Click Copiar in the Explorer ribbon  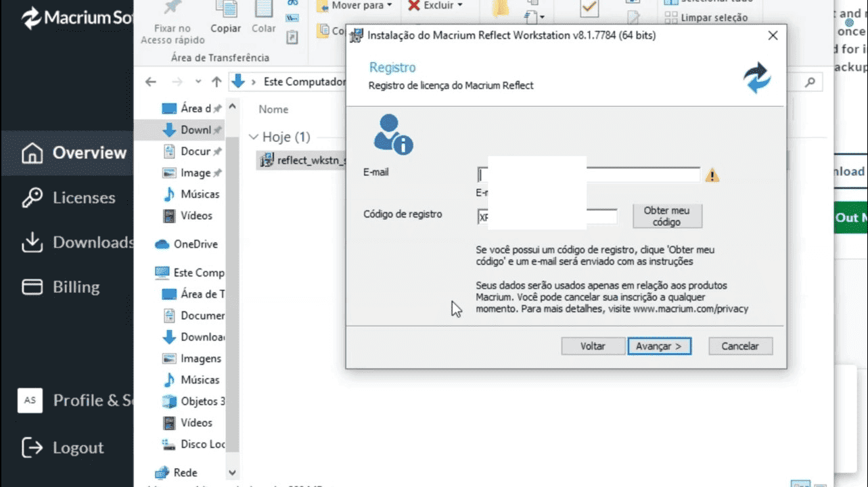[x=225, y=19]
